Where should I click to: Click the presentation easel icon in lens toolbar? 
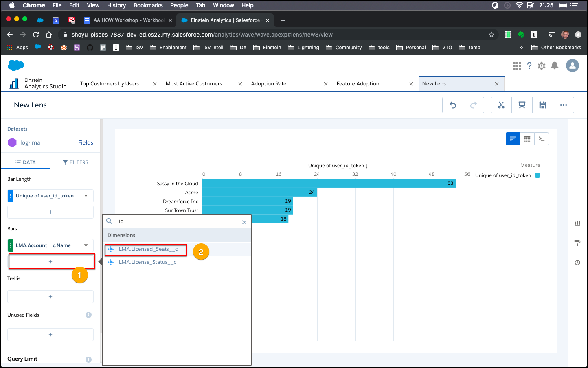coord(522,105)
